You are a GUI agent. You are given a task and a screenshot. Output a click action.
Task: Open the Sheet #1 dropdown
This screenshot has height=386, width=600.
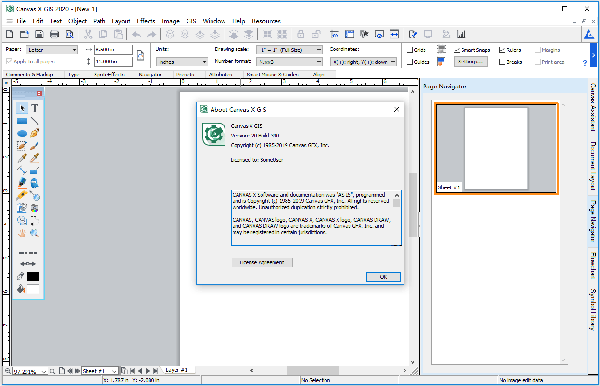click(99, 371)
